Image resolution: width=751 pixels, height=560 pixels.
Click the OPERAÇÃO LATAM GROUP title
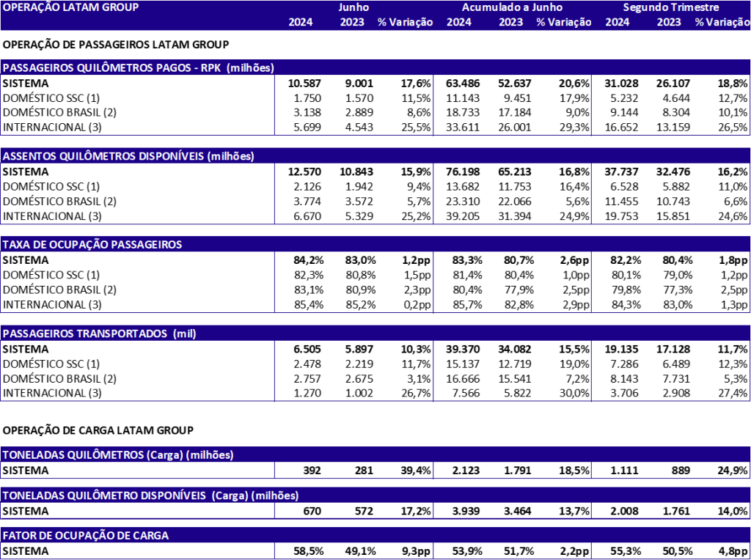click(70, 7)
